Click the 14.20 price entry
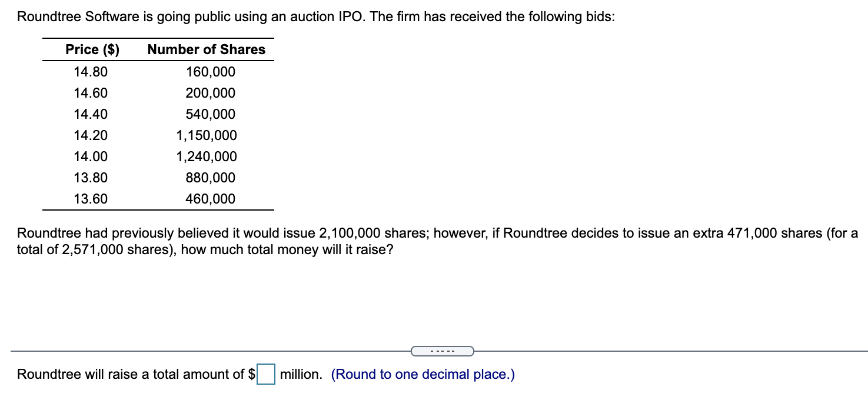The image size is (868, 400). click(92, 135)
